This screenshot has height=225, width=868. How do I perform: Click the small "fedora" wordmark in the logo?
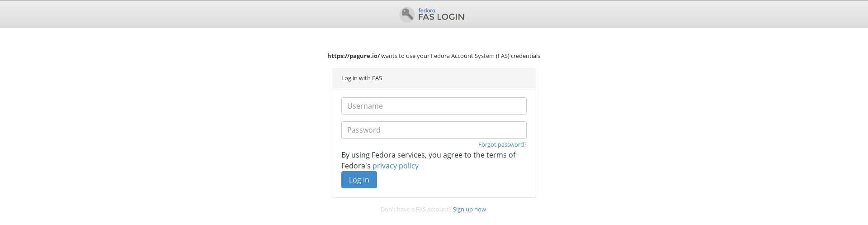[427, 10]
